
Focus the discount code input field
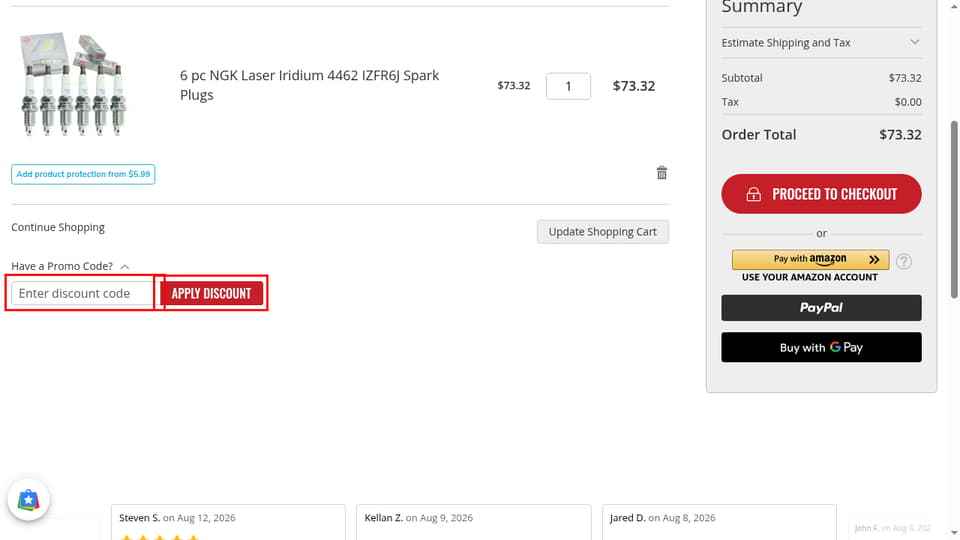(83, 293)
